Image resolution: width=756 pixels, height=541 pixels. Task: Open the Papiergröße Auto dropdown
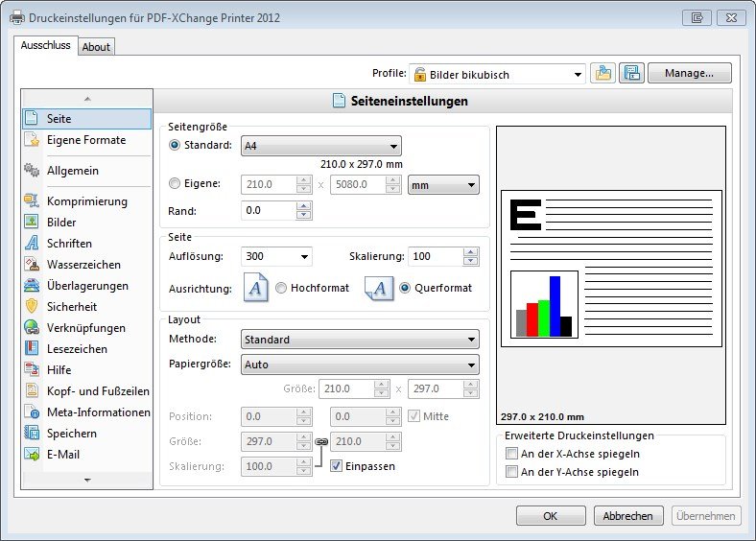359,365
